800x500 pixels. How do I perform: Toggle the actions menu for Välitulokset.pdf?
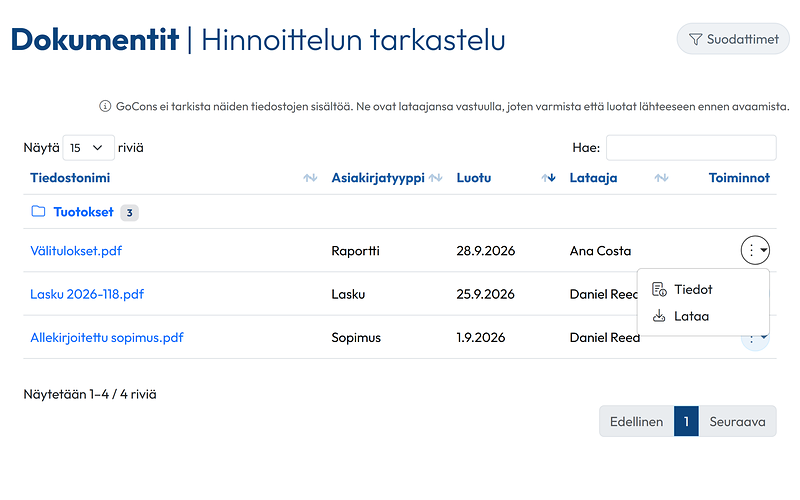(x=755, y=250)
